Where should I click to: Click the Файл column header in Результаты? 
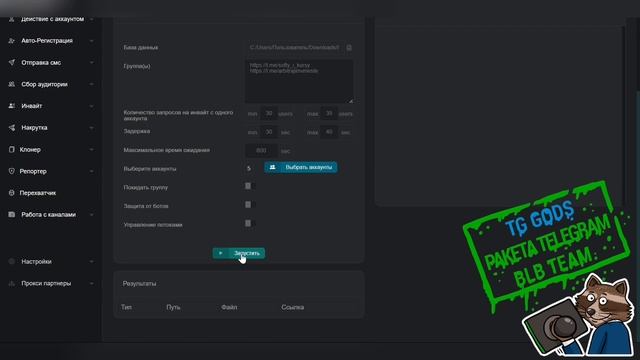click(229, 307)
